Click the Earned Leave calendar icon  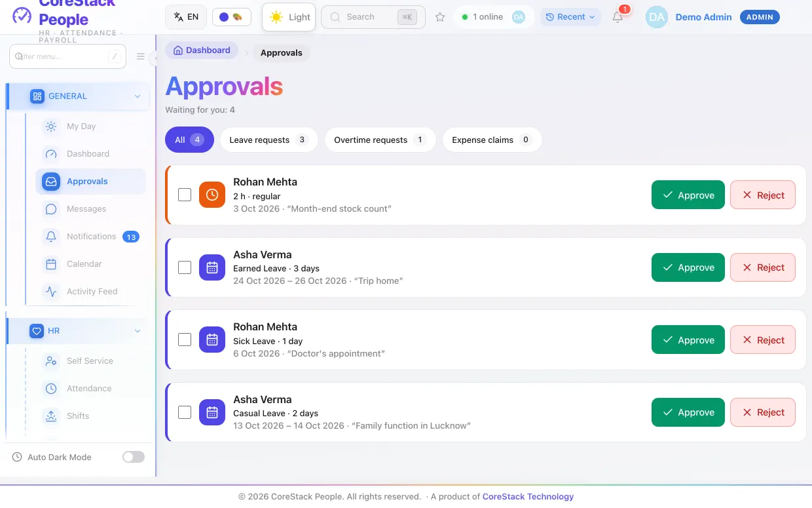(x=212, y=267)
